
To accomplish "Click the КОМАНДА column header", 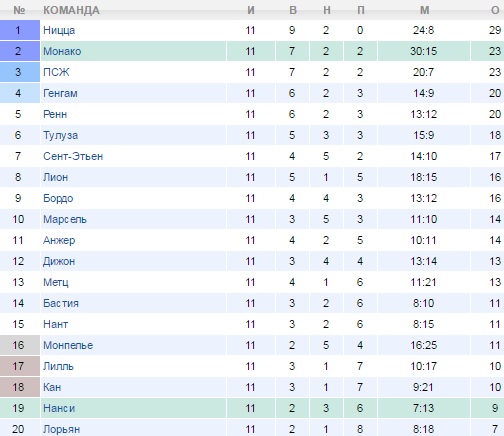I will [71, 10].
